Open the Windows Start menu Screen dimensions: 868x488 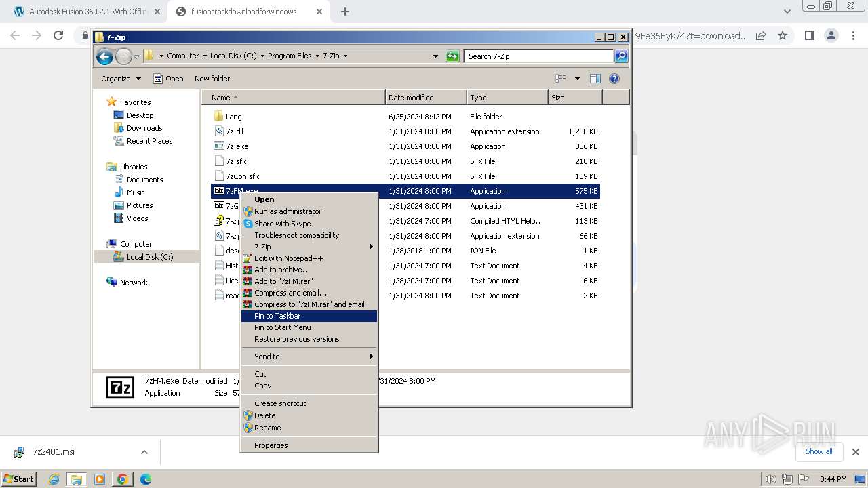19,479
